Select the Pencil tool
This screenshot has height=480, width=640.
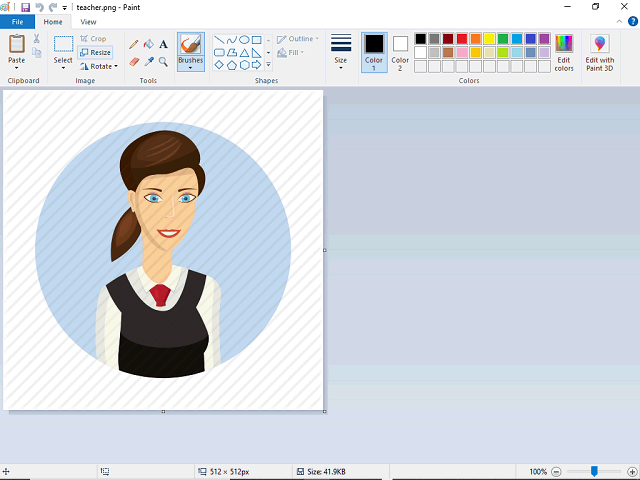click(x=133, y=44)
